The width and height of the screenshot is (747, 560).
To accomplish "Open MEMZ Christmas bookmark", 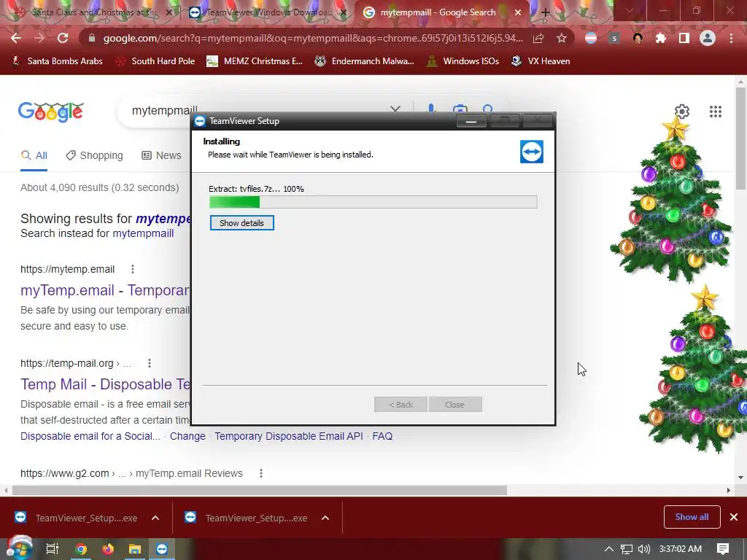I will pyautogui.click(x=255, y=61).
